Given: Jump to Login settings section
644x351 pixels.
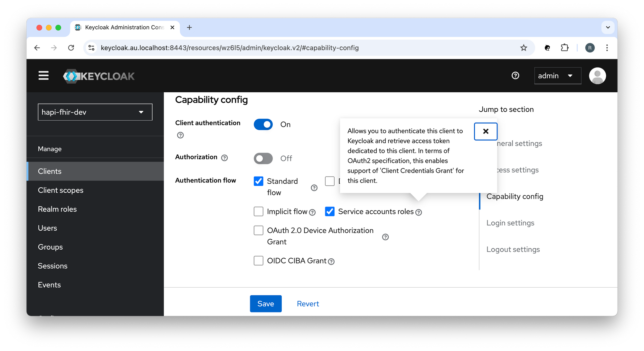Looking at the screenshot, I should point(510,223).
